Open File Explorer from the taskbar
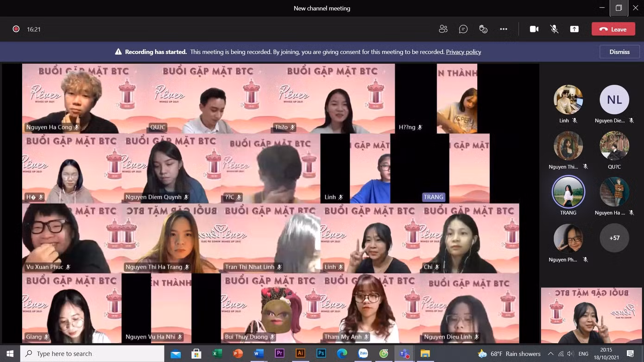 click(x=425, y=354)
